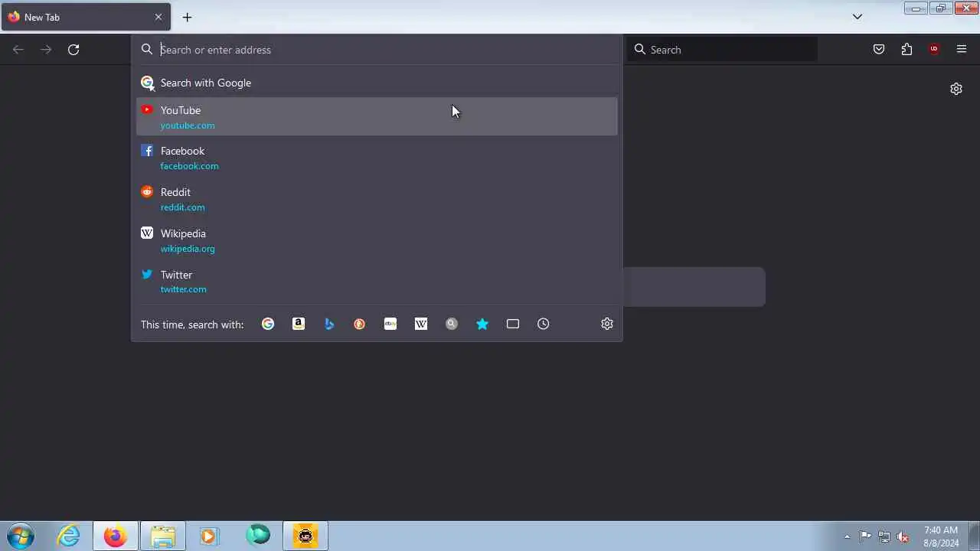Image resolution: width=980 pixels, height=551 pixels.
Task: Focus the Search or enter address field
Action: click(x=377, y=50)
